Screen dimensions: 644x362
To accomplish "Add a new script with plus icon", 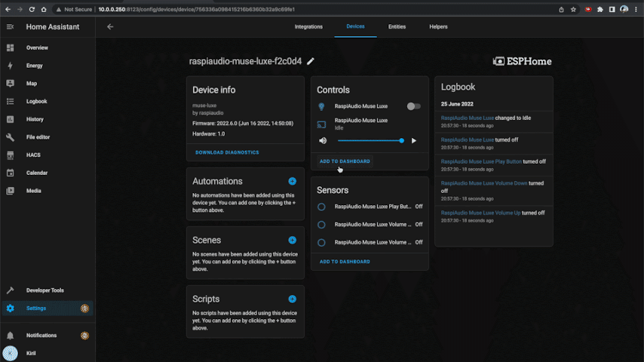I will point(292,299).
